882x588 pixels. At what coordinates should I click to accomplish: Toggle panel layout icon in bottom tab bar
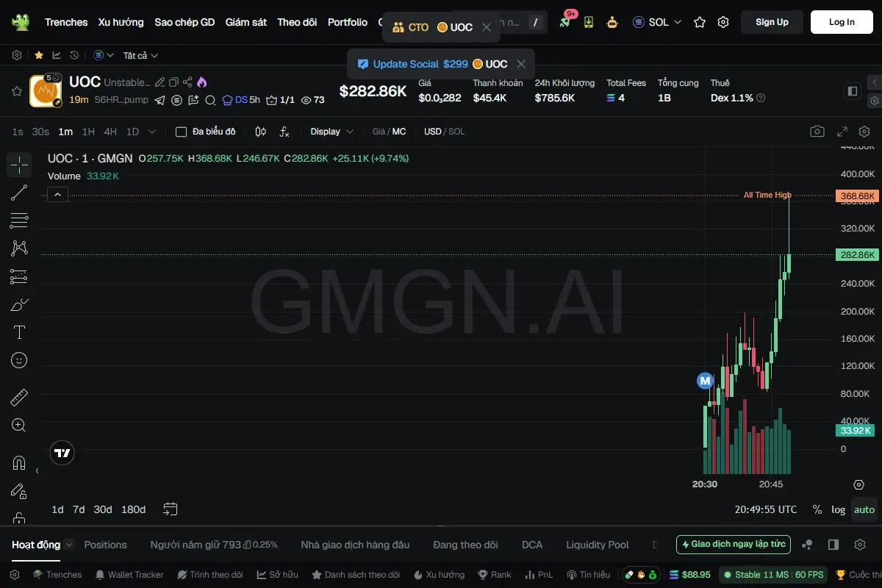(833, 545)
